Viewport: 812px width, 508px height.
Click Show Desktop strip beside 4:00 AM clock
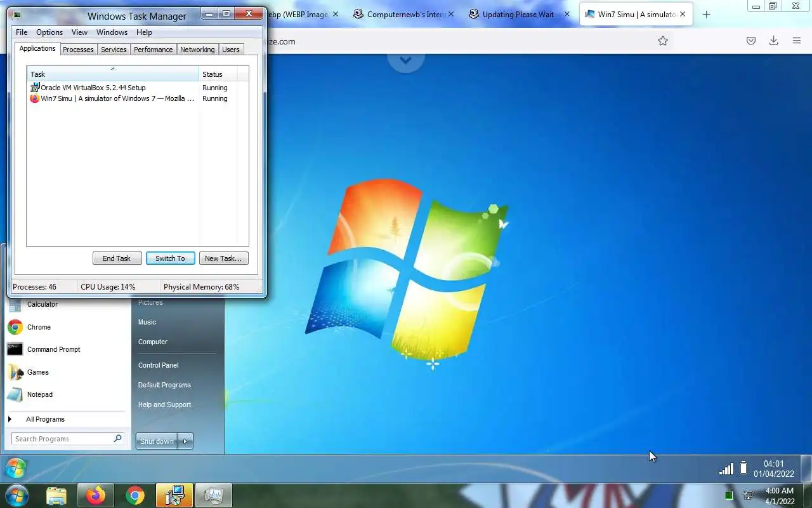pyautogui.click(x=807, y=496)
